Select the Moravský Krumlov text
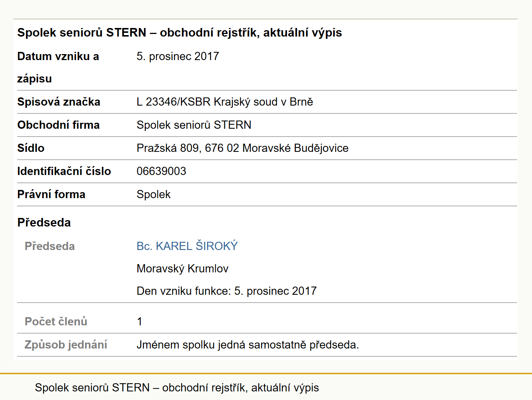This screenshot has width=532, height=400. point(182,269)
